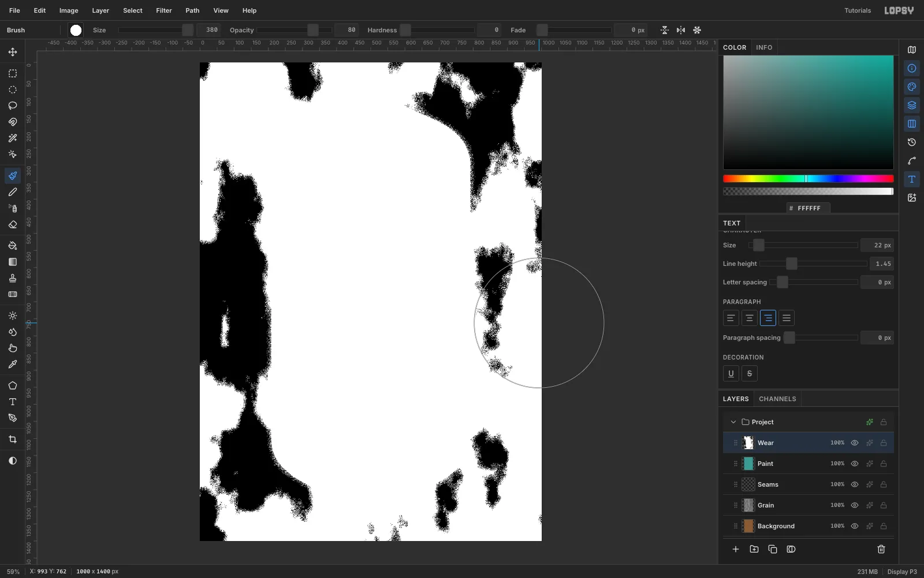Duplicate the selected layer
Screen dimensions: 924x578
click(x=773, y=549)
